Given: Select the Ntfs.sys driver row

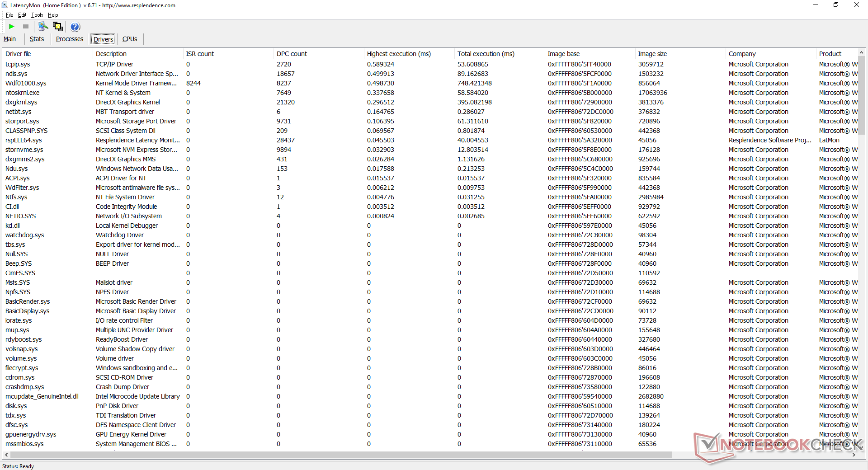Looking at the screenshot, I should tap(430, 197).
